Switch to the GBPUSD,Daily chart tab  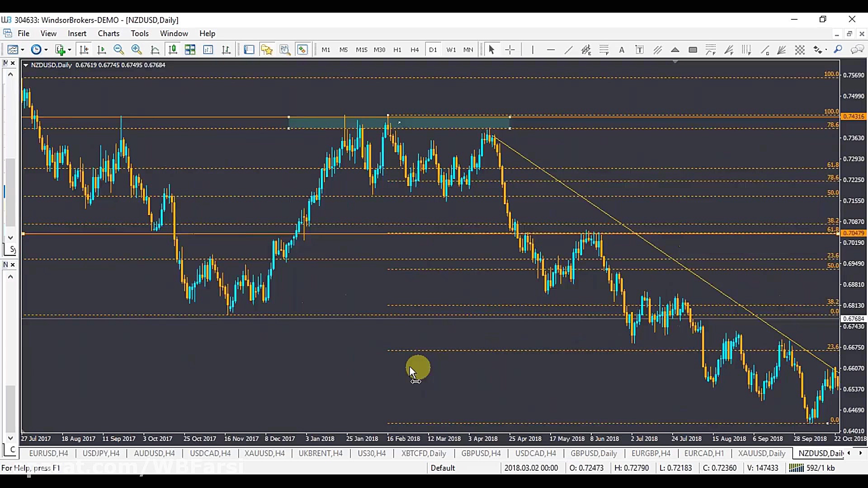click(594, 453)
